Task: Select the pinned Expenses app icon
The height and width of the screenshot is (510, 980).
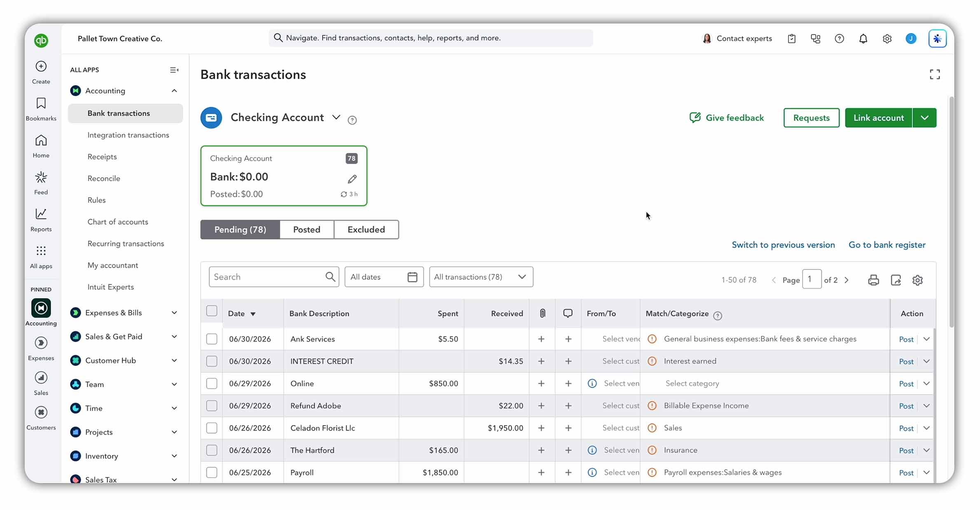Action: click(41, 343)
